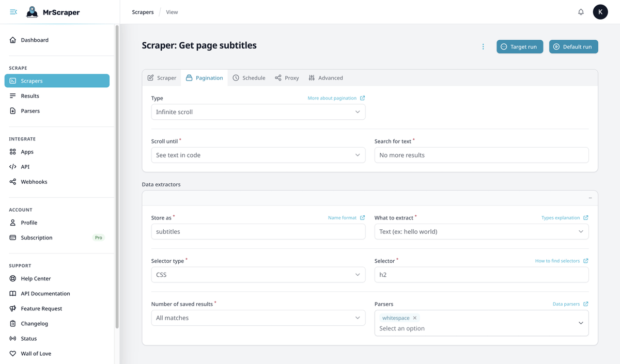620x364 pixels.
Task: Switch to the Proxy tab
Action: pos(287,78)
